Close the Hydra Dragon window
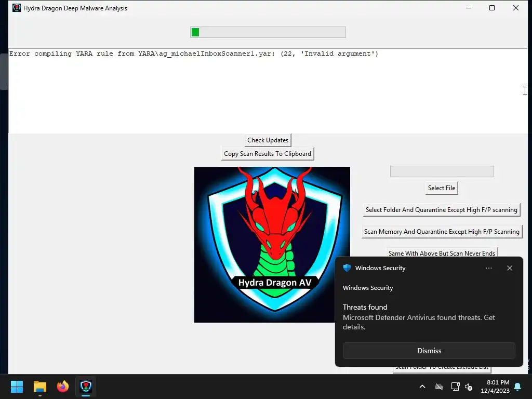 [516, 8]
